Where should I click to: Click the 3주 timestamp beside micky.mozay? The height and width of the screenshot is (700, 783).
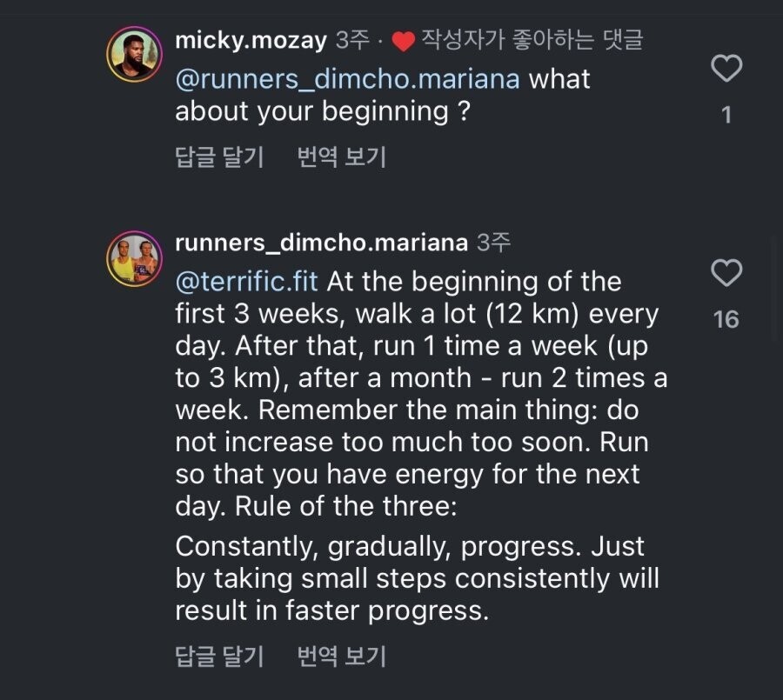coord(352,40)
